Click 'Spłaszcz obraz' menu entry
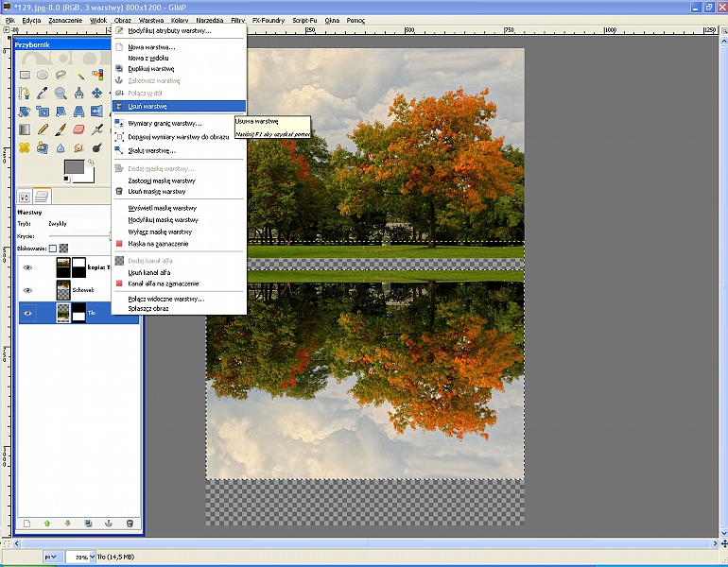 tap(149, 308)
